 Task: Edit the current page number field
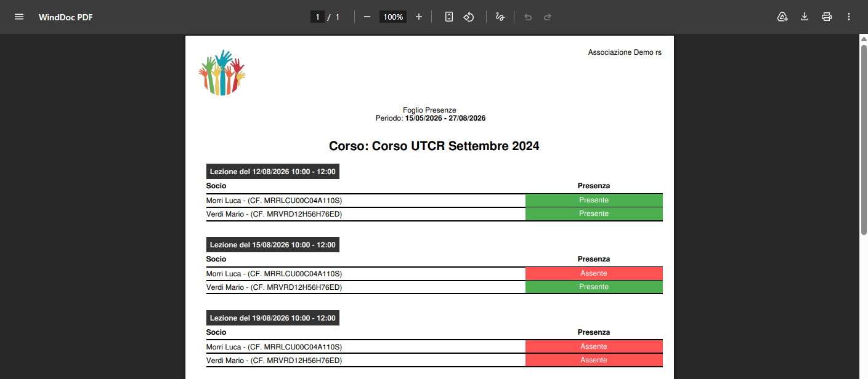coord(317,17)
